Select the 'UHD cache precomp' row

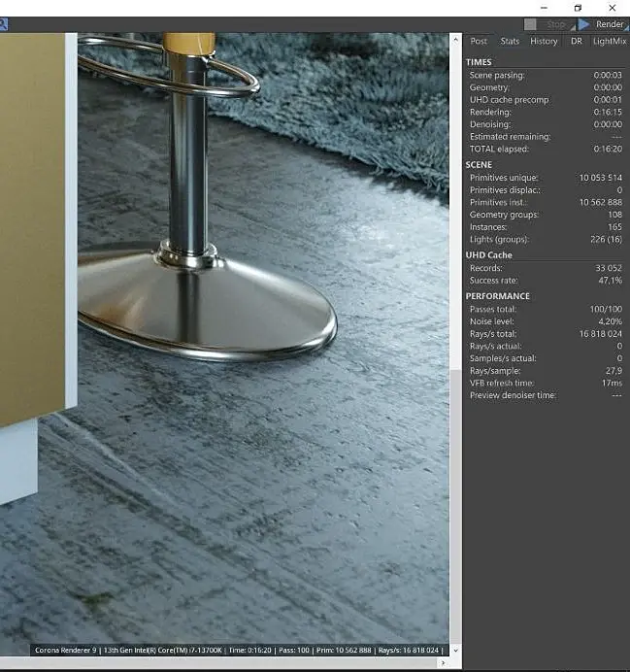(x=546, y=100)
